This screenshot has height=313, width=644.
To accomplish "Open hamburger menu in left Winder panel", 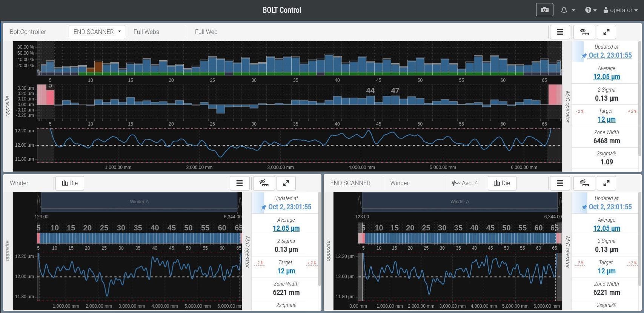I will click(239, 183).
